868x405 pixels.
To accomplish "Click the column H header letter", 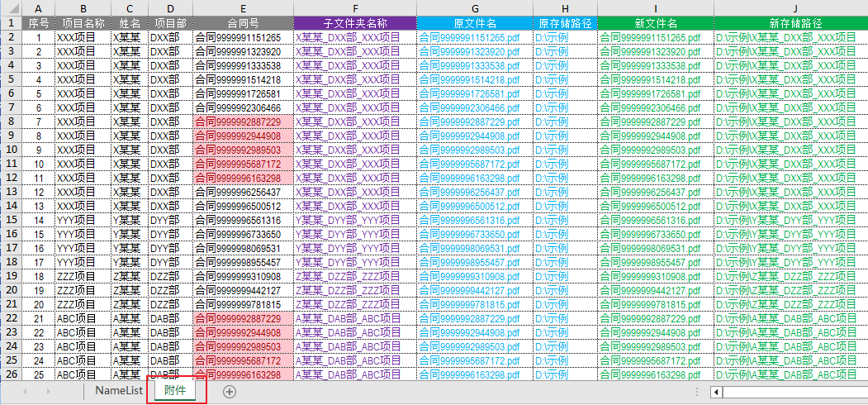I will pos(565,8).
